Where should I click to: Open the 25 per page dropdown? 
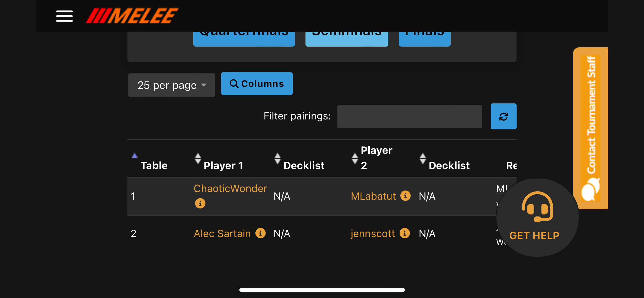pyautogui.click(x=172, y=85)
